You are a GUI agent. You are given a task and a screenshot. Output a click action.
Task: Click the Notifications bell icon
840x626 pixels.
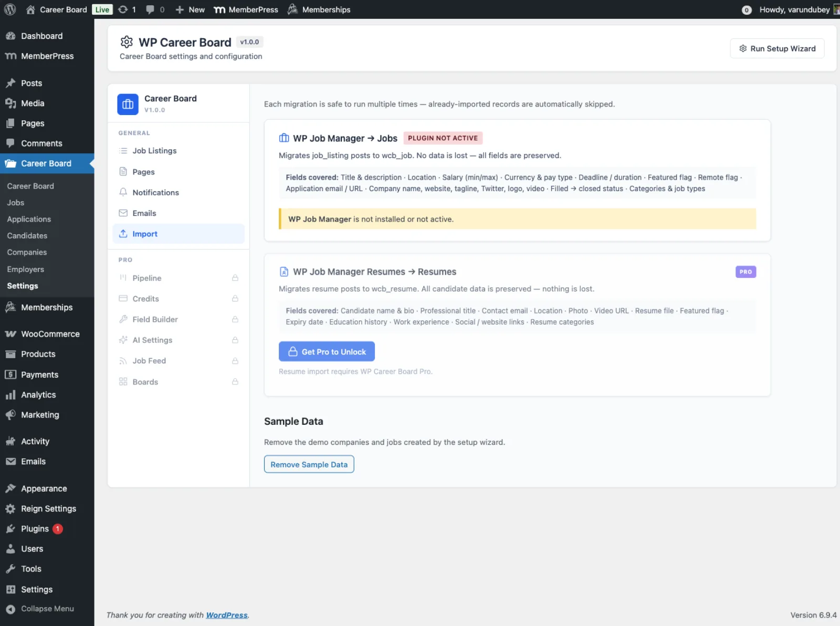click(123, 192)
